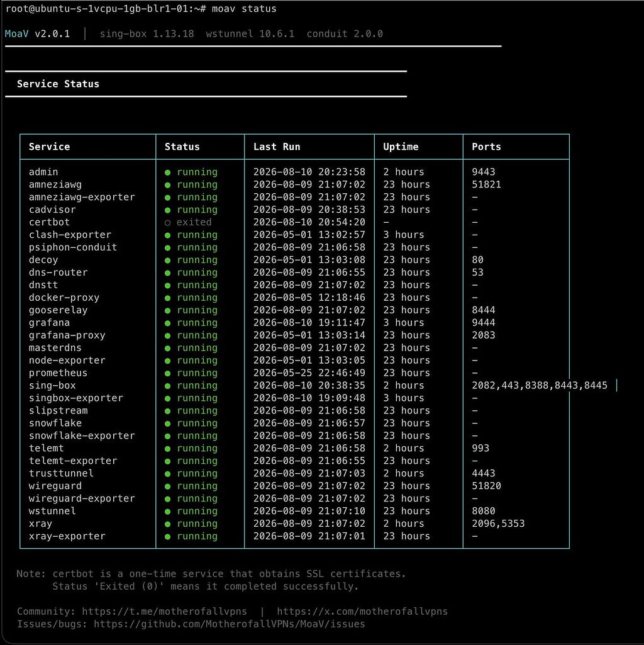Click the 'dnstt' service name
Image resolution: width=644 pixels, height=645 pixels.
click(x=43, y=285)
